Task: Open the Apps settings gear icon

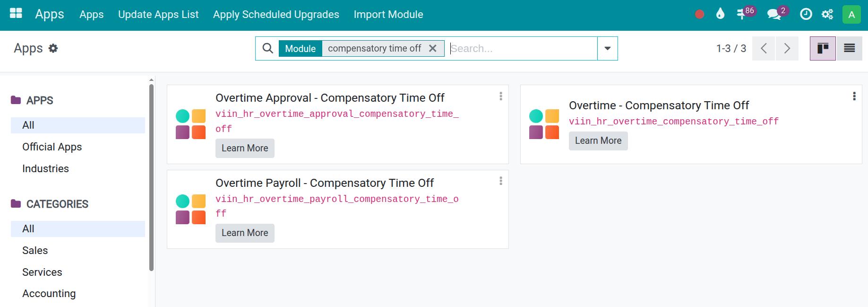Action: tap(53, 48)
